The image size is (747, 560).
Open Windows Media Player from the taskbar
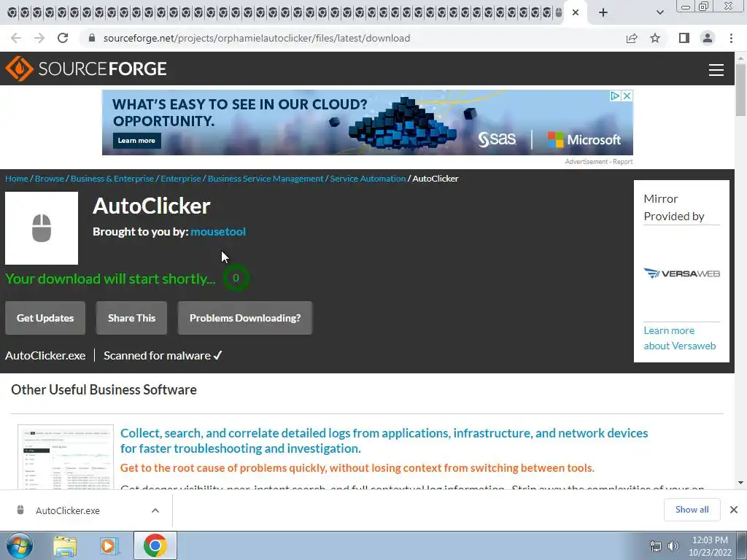pyautogui.click(x=109, y=546)
